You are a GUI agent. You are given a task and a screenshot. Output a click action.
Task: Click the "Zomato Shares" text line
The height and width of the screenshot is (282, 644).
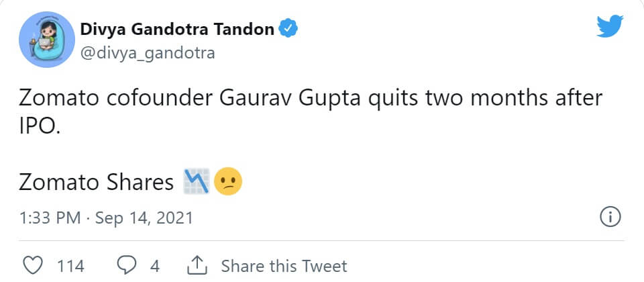click(x=96, y=182)
